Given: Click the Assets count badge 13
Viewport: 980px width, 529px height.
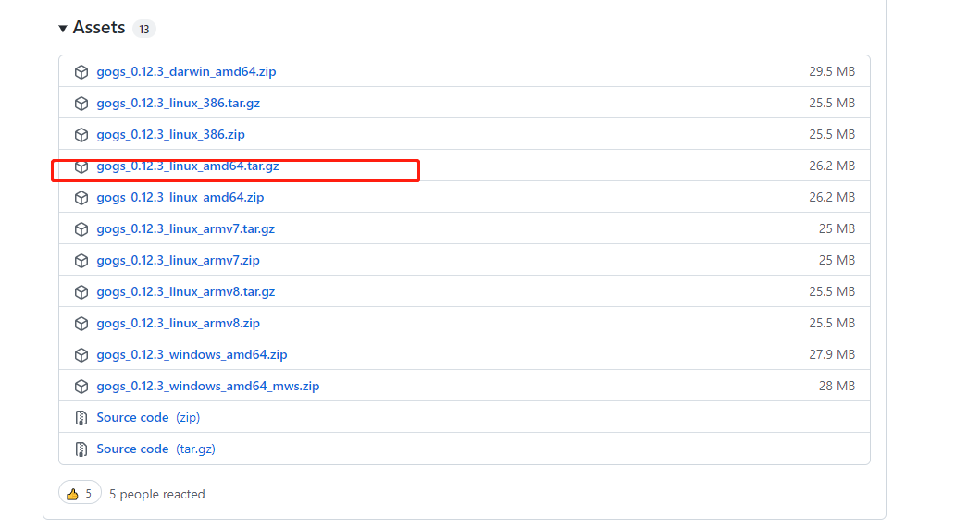Looking at the screenshot, I should click(143, 29).
